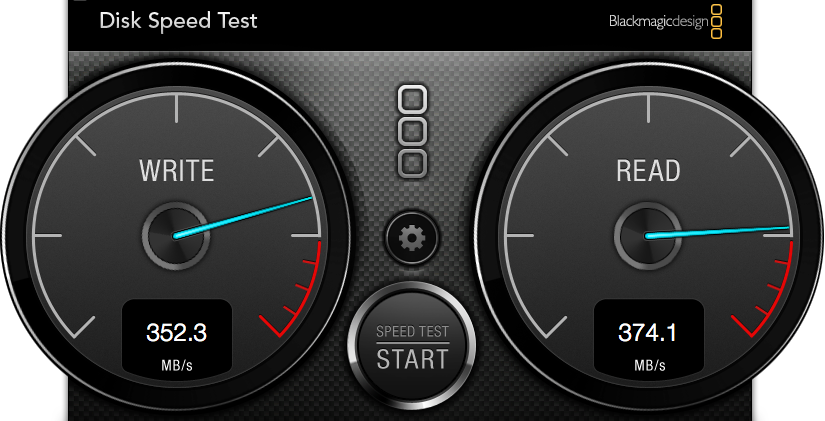Click the WRITE gauge label
The image size is (825, 421).
[x=177, y=171]
